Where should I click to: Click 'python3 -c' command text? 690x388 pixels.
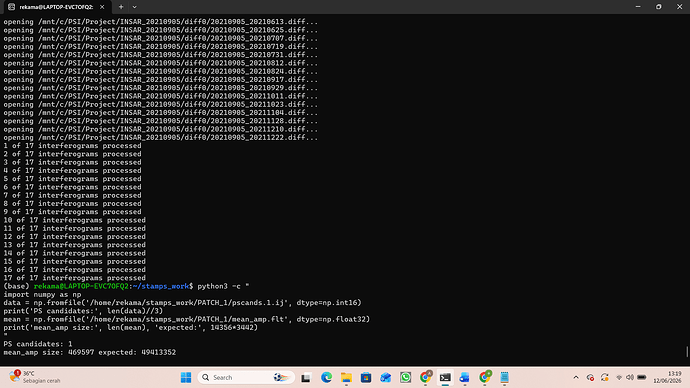[x=219, y=286]
